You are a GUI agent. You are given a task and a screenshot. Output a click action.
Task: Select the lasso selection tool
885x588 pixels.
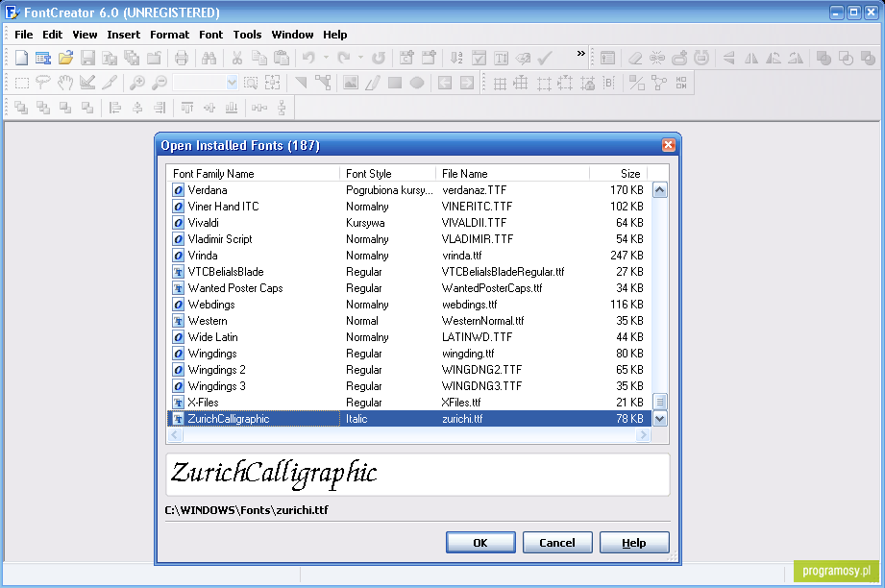pyautogui.click(x=43, y=84)
